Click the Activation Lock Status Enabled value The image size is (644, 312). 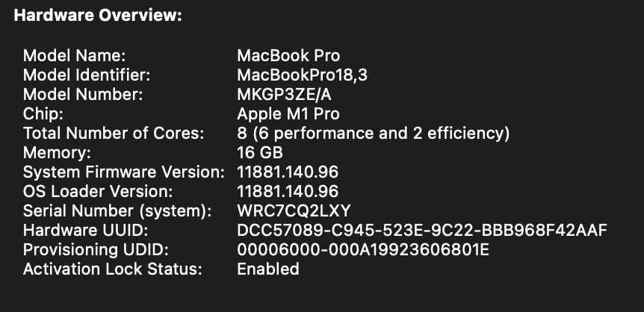267,269
